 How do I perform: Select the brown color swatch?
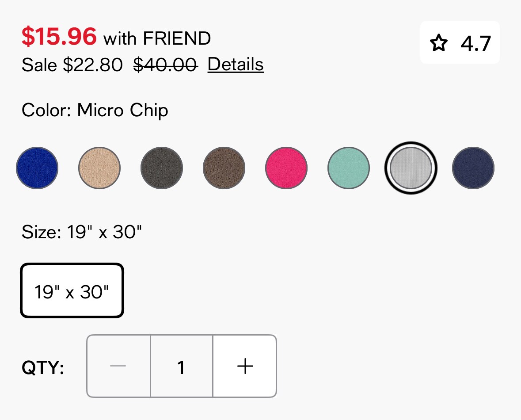(224, 168)
